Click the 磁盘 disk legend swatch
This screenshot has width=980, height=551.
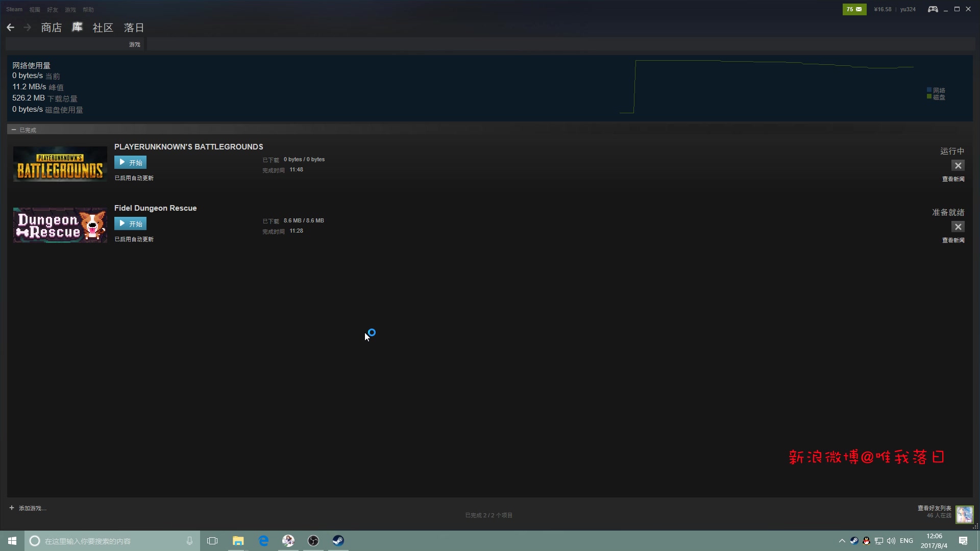929,96
